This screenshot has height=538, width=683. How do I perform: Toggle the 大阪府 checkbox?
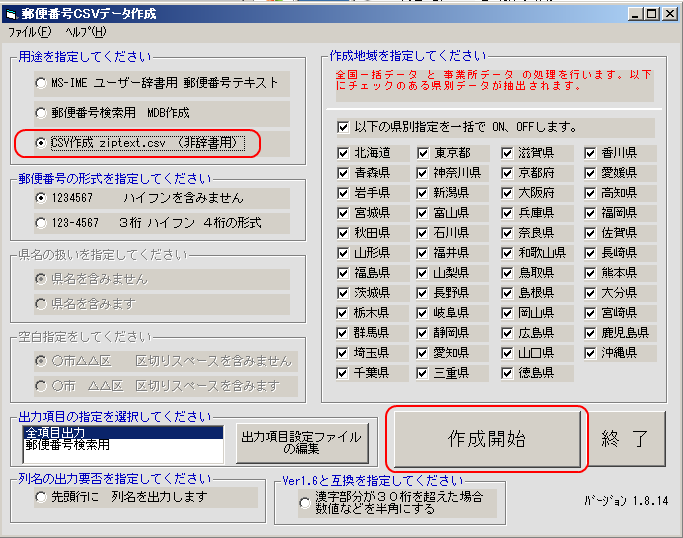[509, 193]
